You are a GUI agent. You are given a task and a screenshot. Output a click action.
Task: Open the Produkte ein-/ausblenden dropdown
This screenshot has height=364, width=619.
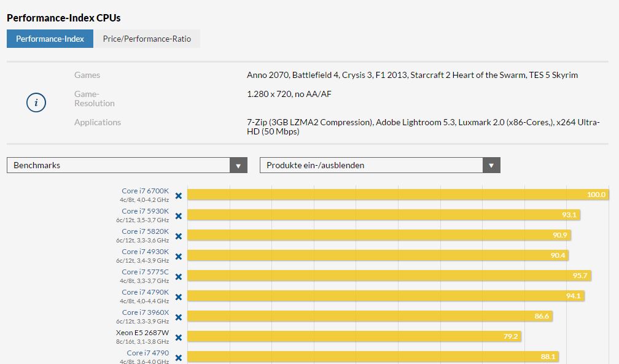[x=380, y=165]
